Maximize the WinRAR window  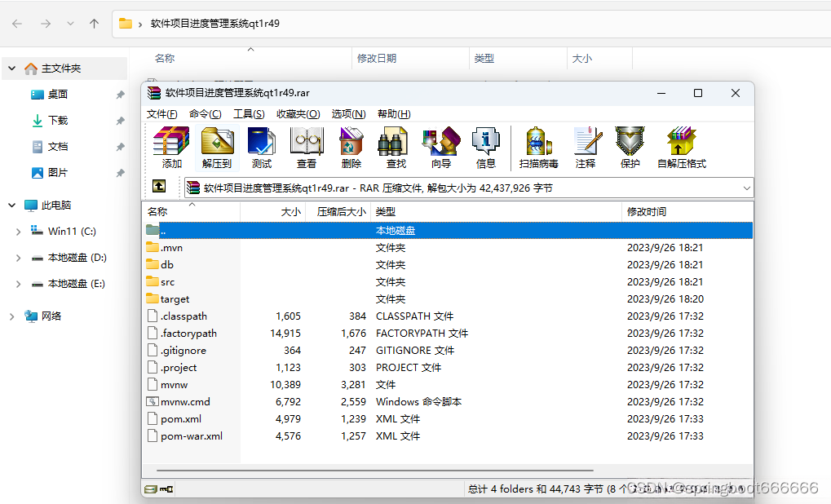(x=698, y=93)
